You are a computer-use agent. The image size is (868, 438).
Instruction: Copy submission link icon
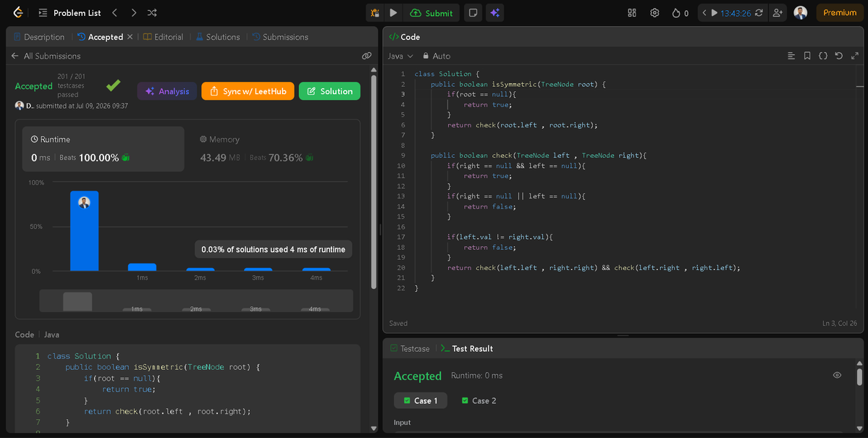click(366, 56)
